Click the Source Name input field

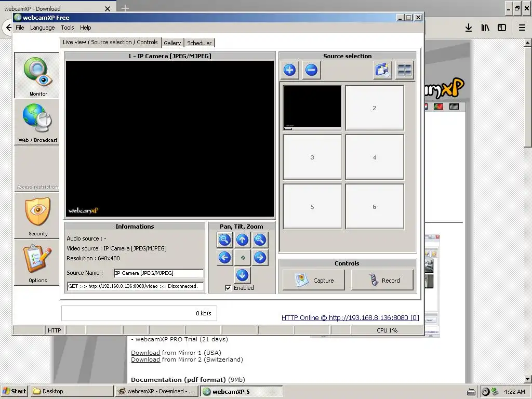159,273
